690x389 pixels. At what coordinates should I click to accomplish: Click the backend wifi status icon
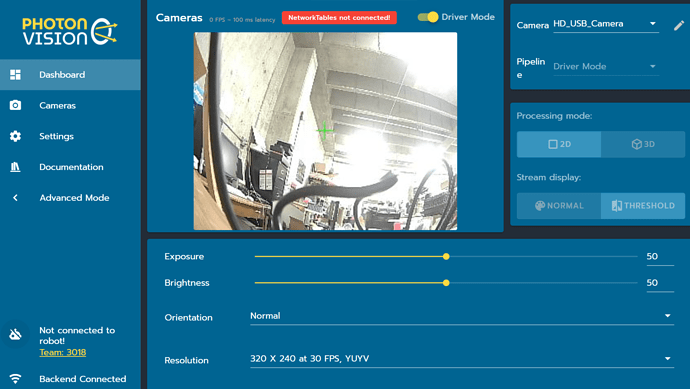15,378
